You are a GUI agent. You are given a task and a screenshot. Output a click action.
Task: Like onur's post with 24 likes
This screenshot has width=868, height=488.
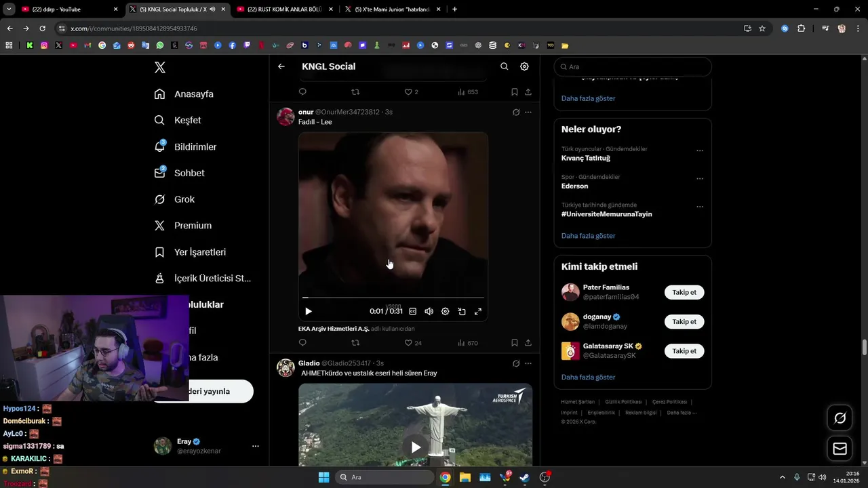[x=413, y=343]
